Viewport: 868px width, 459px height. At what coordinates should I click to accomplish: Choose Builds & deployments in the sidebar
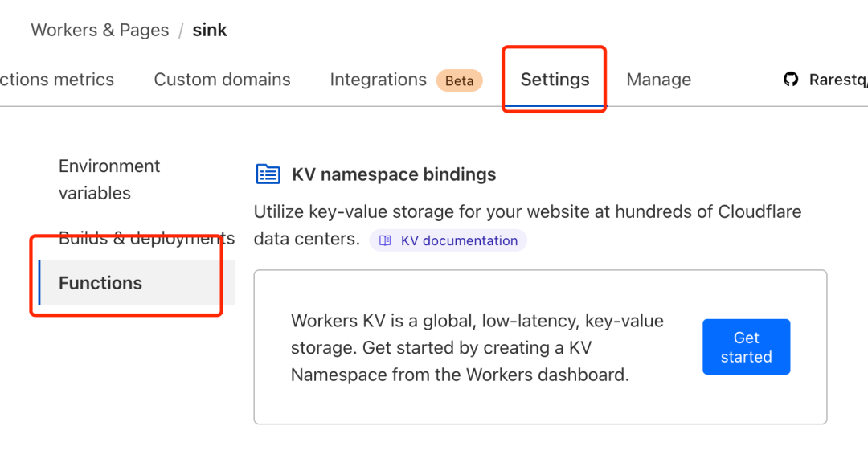pos(147,238)
